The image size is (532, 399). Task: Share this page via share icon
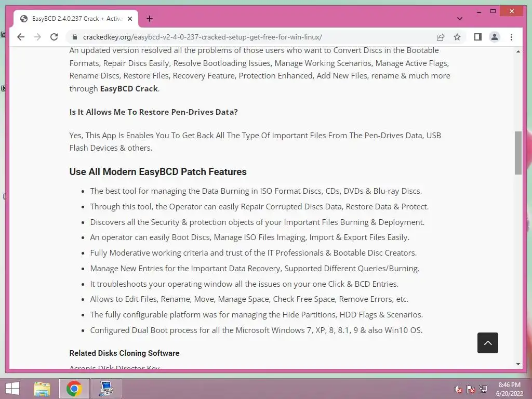[x=441, y=37]
